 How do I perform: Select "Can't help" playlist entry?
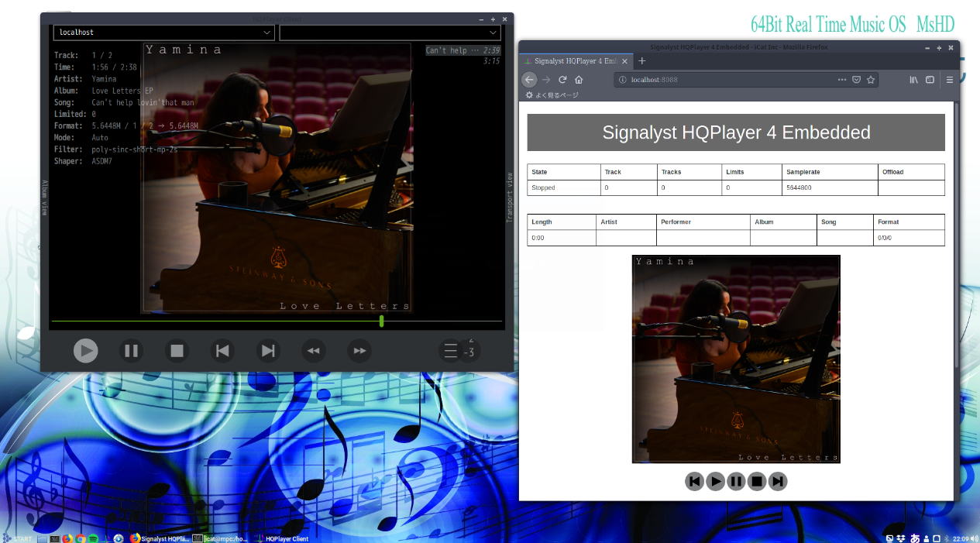click(x=463, y=50)
